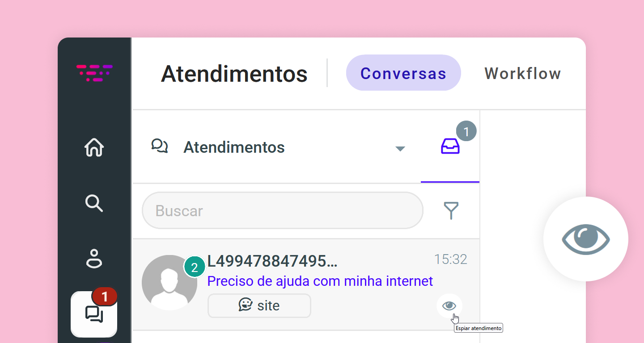Open the chat conversations icon with red badge
Viewport: 644px width, 343px height.
94,314
